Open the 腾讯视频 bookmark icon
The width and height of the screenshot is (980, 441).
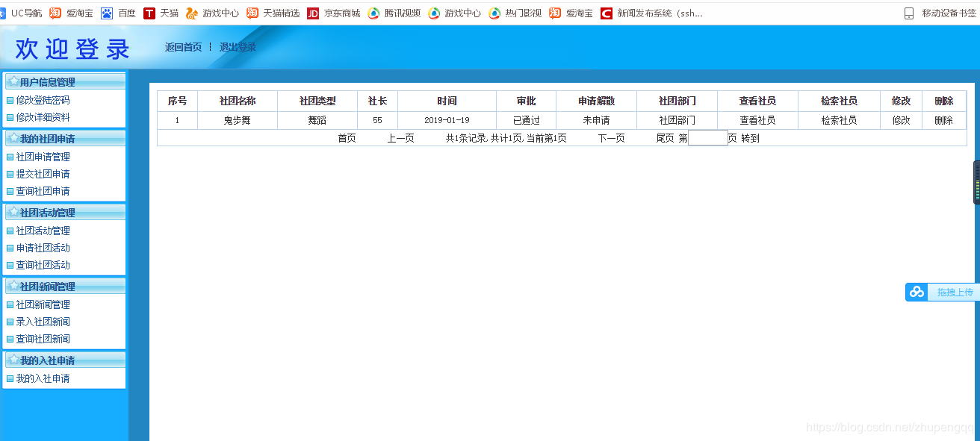(373, 13)
